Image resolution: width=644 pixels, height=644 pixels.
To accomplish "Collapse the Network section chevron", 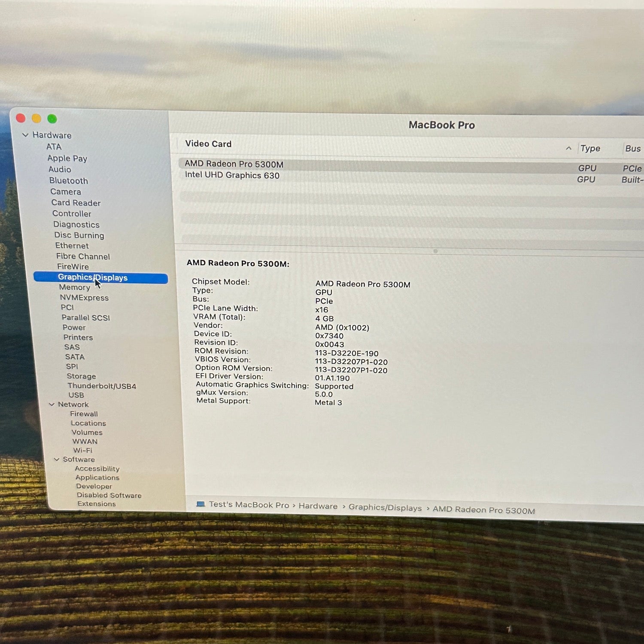I will click(52, 404).
